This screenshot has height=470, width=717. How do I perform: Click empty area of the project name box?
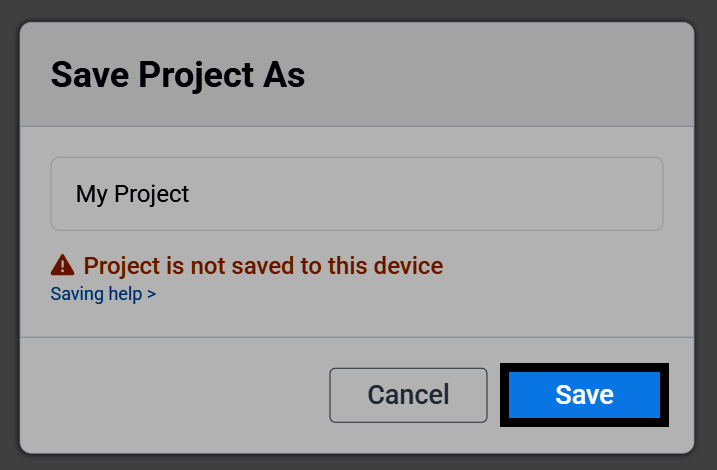[x=425, y=194]
